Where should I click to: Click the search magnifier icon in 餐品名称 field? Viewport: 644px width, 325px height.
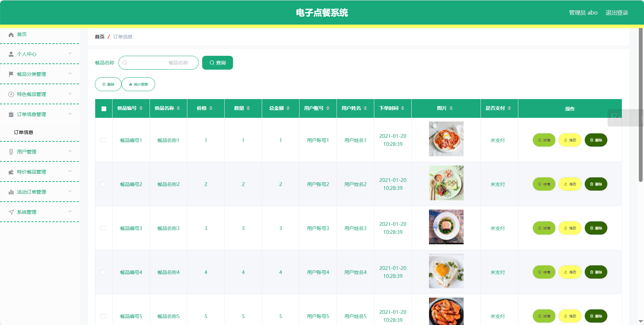pyautogui.click(x=125, y=63)
